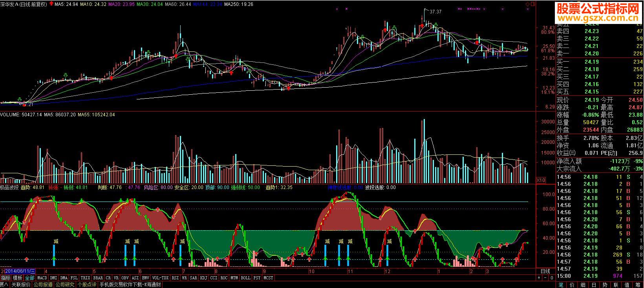Select the 细 detail tab
The height and width of the screenshot is (288, 644).
pos(583,285)
